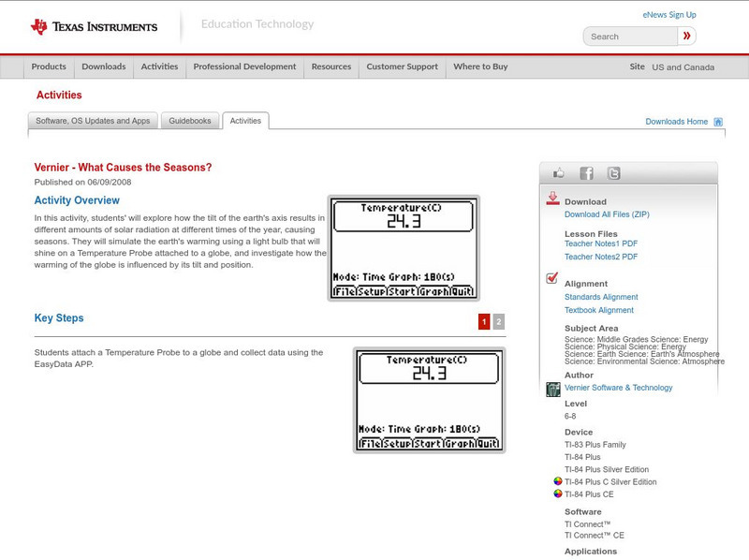
Task: Click the Alignment checkmark icon
Action: coord(551,277)
